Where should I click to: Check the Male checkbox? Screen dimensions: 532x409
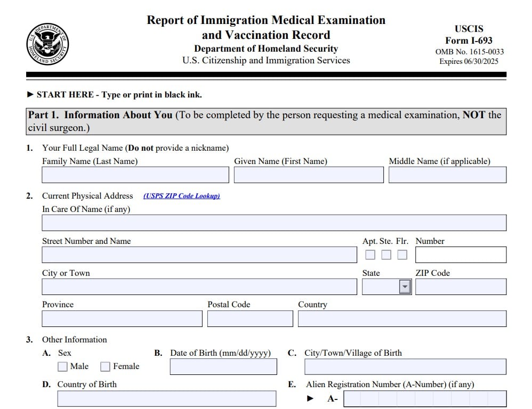62,366
